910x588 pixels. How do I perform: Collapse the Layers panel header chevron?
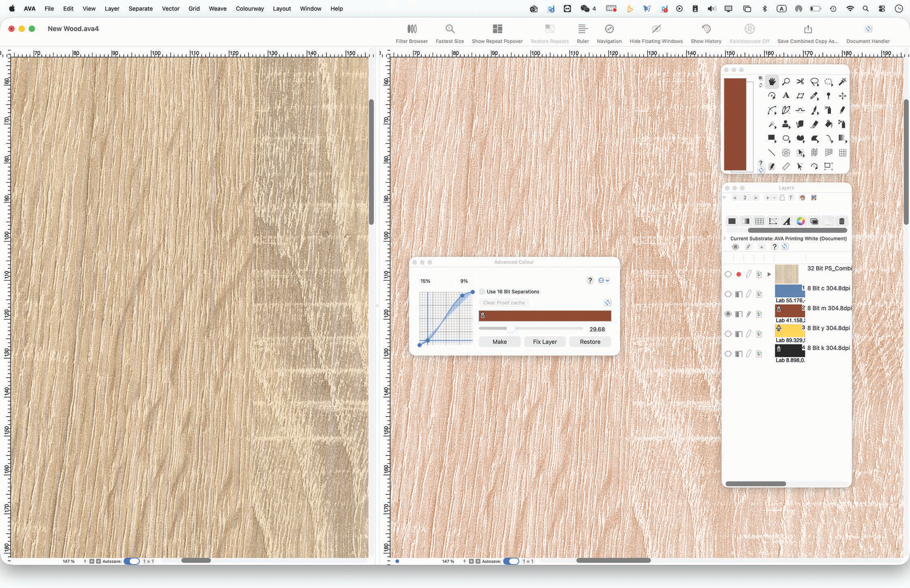pos(724,198)
